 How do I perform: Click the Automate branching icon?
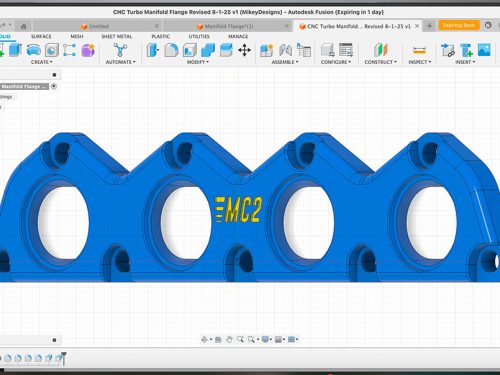pos(120,50)
